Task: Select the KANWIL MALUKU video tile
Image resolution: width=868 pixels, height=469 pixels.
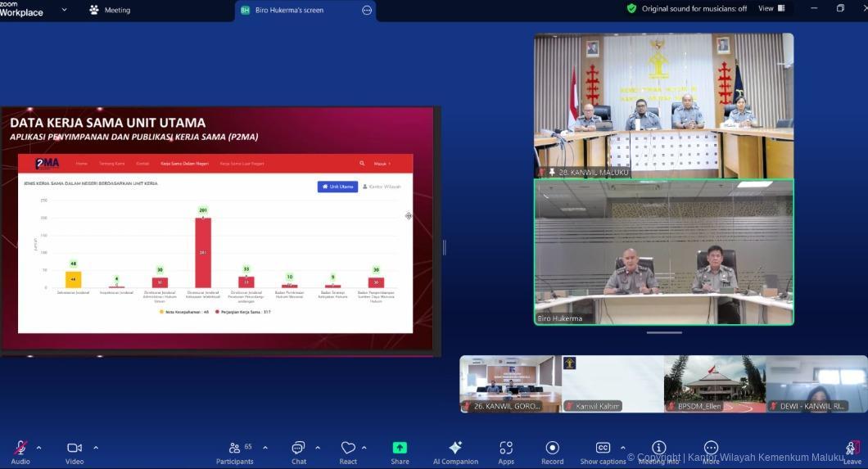Action: click(663, 105)
